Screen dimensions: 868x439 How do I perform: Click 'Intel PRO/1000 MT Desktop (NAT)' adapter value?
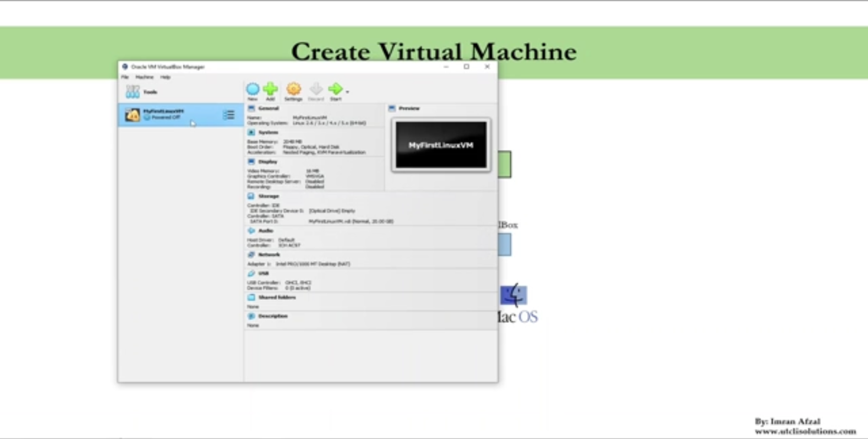(313, 264)
